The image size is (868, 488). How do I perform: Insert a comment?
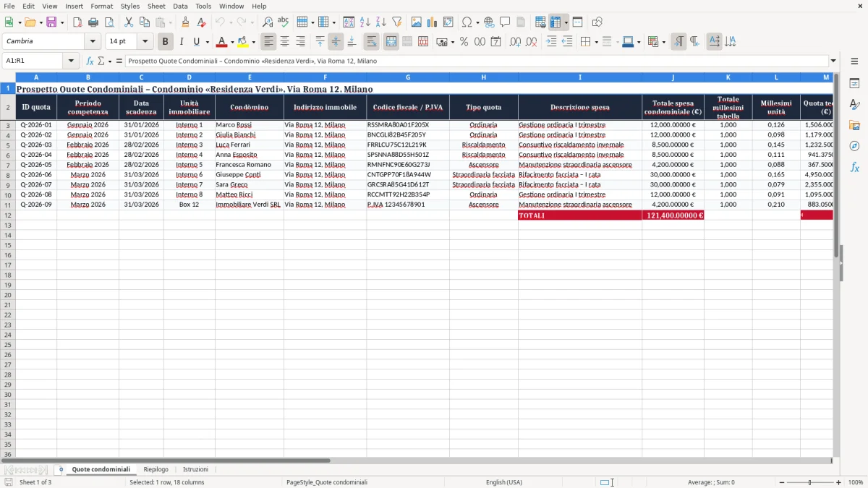click(505, 22)
